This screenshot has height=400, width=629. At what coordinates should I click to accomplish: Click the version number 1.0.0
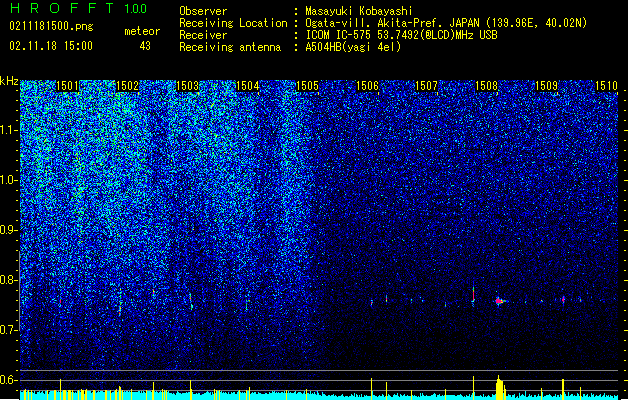136,9
